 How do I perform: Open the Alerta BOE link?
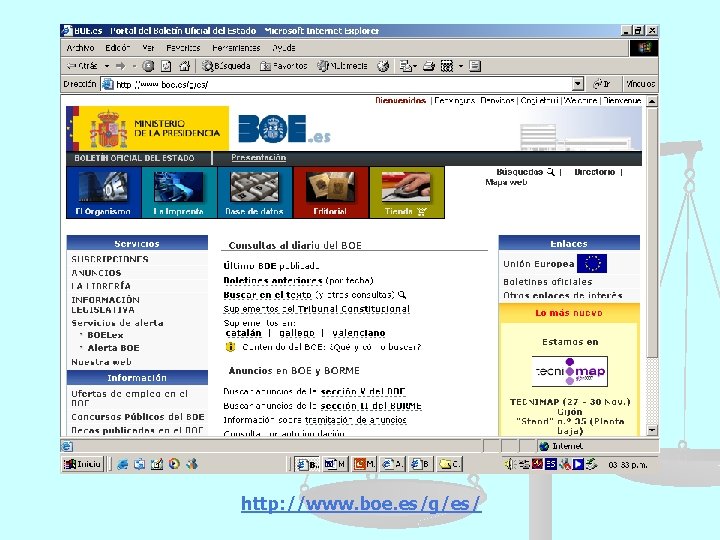click(x=113, y=348)
